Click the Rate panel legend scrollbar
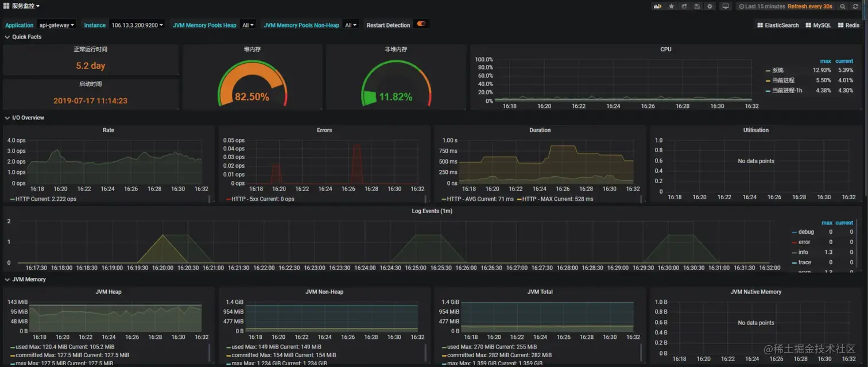Viewport: 868px width, 367px height. coord(210,199)
